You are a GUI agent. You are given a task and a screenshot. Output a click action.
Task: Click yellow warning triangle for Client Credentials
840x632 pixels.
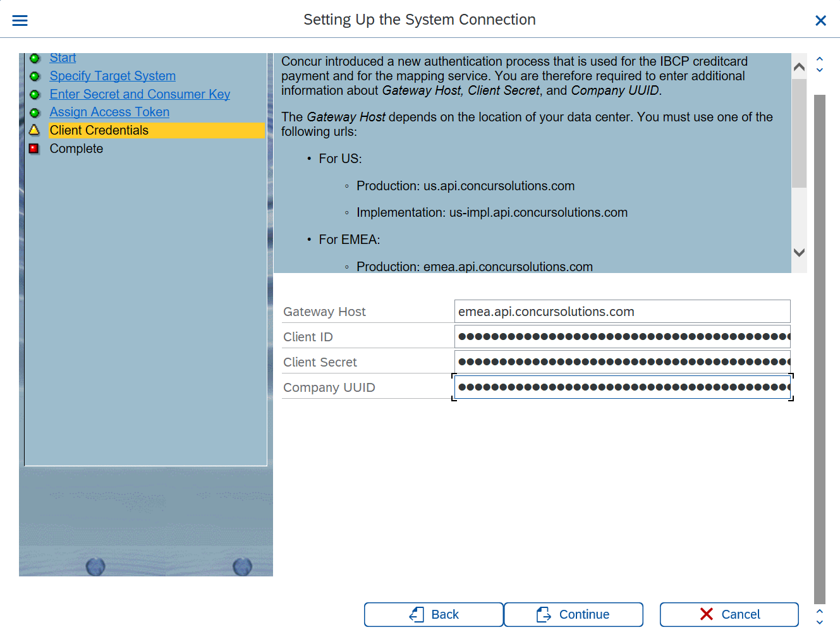[x=35, y=130]
